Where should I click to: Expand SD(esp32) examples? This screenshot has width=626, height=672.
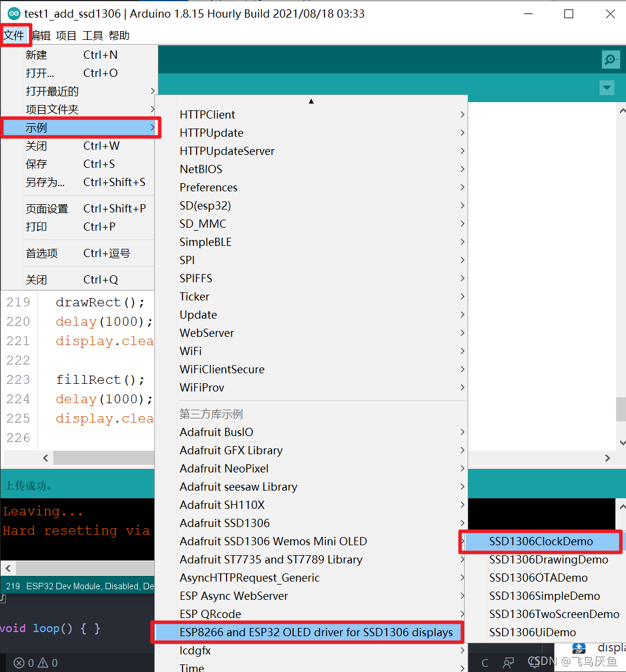pos(311,206)
